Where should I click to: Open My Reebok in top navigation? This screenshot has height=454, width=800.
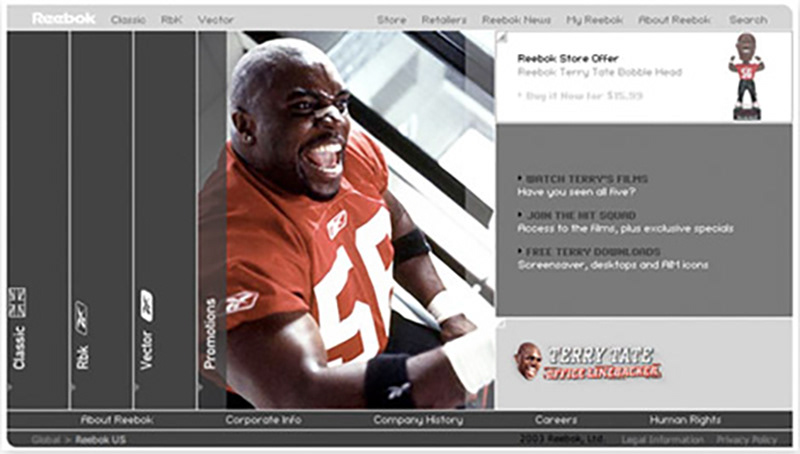[594, 20]
